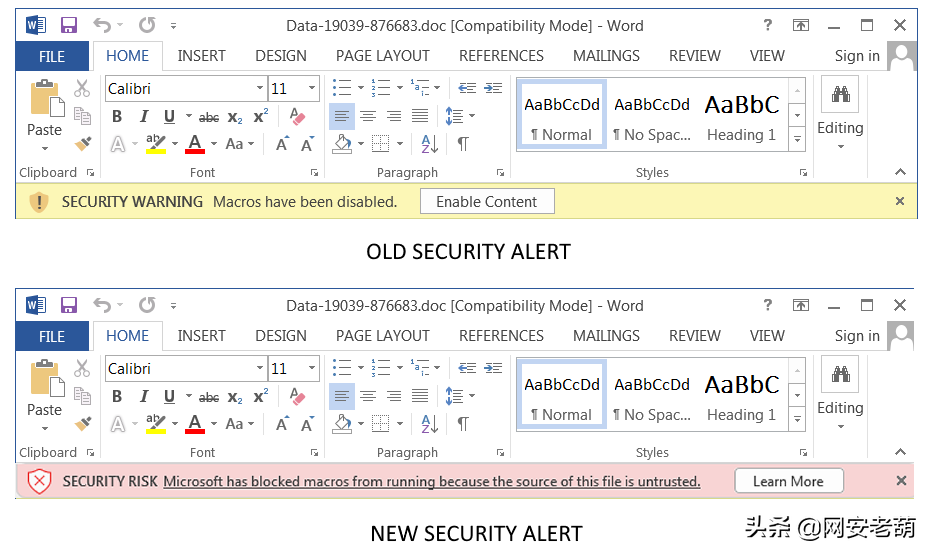
Task: Show paragraph marks in the bottom window
Action: click(x=463, y=424)
